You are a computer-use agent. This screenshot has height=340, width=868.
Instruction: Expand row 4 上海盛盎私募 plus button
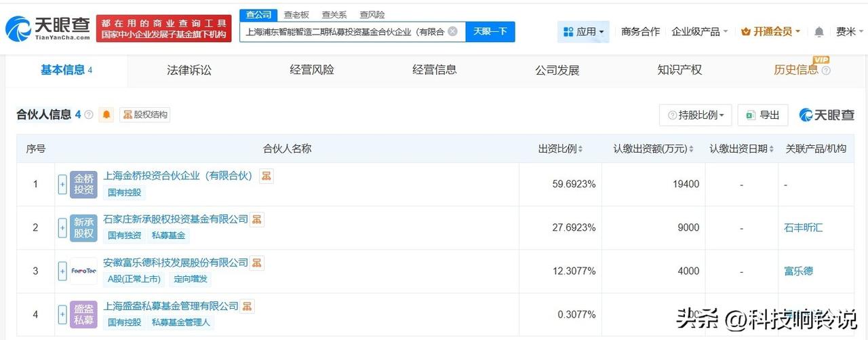62,314
